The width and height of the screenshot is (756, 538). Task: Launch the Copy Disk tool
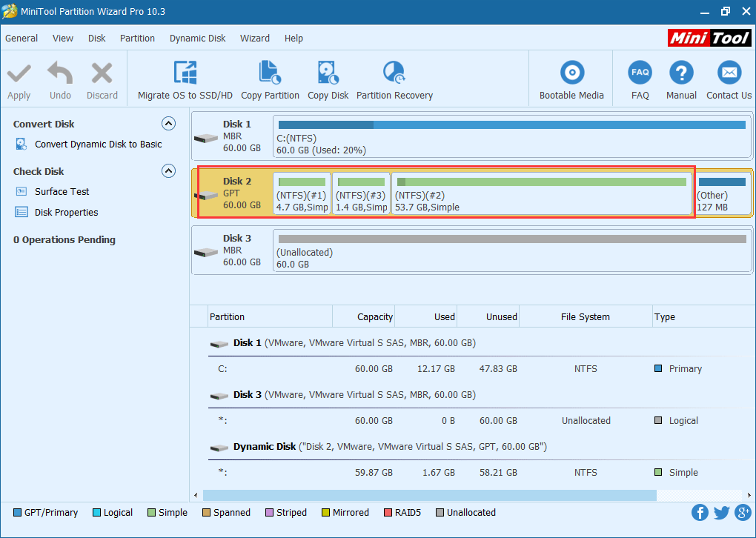(x=328, y=78)
